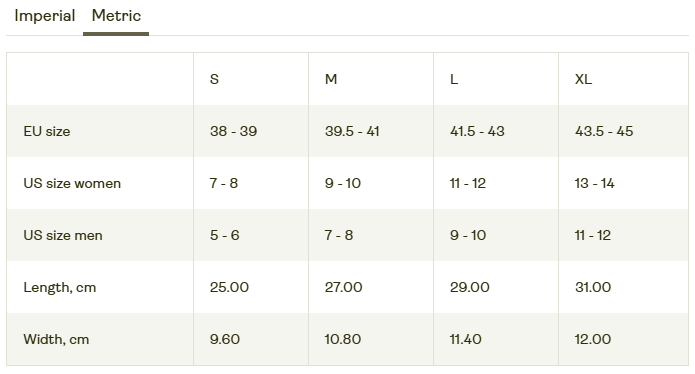695x374 pixels.
Task: Click the Width, cm row label
Action: coord(56,339)
